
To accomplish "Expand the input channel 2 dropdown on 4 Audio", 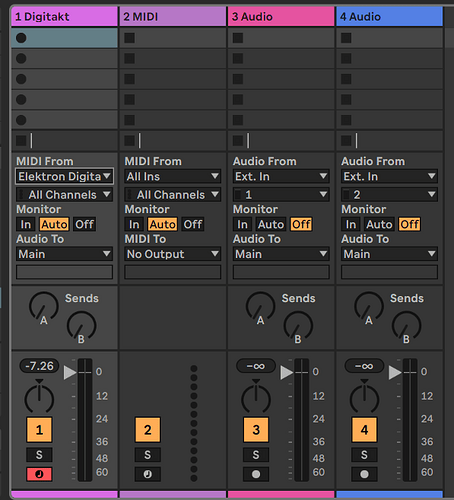I will point(389,194).
